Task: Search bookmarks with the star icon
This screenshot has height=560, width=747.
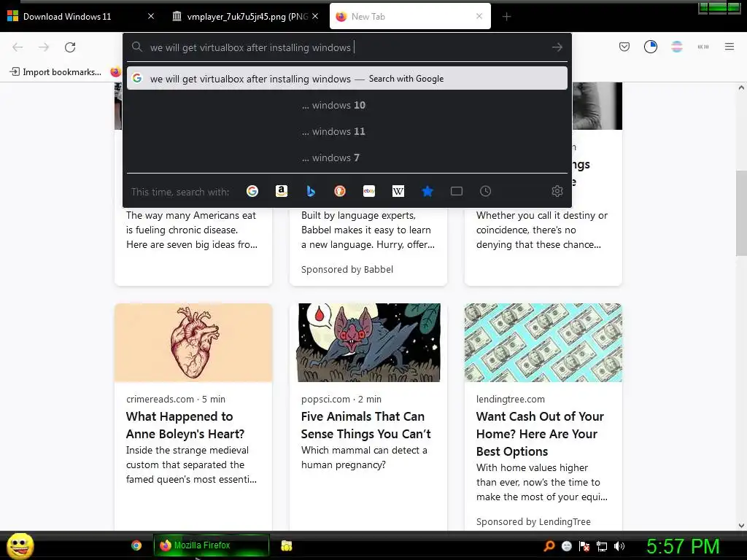Action: tap(427, 192)
